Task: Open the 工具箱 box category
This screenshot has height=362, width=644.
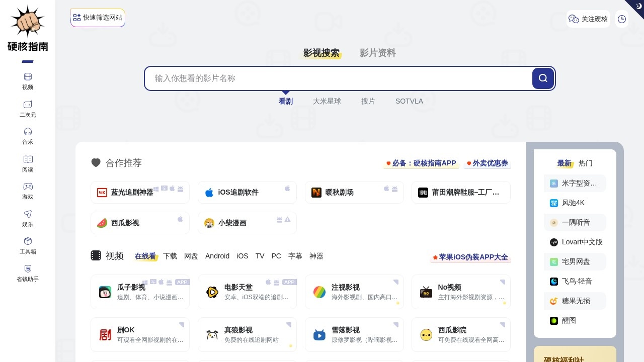Action: (28, 246)
